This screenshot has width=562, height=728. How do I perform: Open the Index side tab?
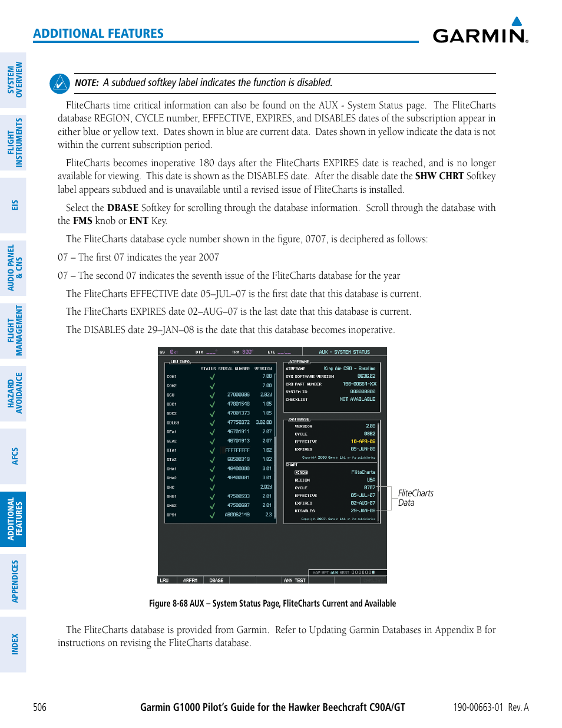pos(13,644)
